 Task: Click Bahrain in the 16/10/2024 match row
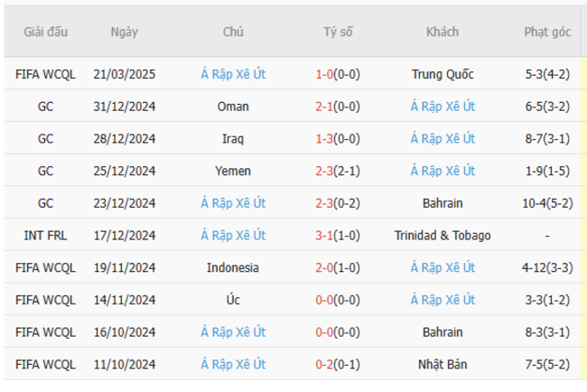point(443,332)
